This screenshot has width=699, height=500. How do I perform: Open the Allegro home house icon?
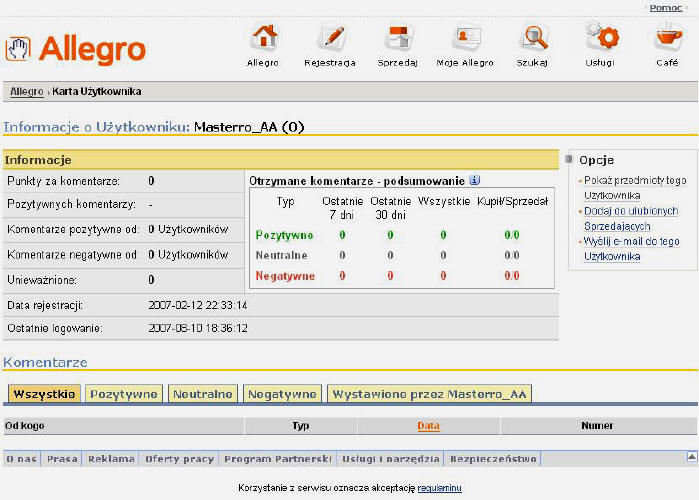pyautogui.click(x=264, y=37)
